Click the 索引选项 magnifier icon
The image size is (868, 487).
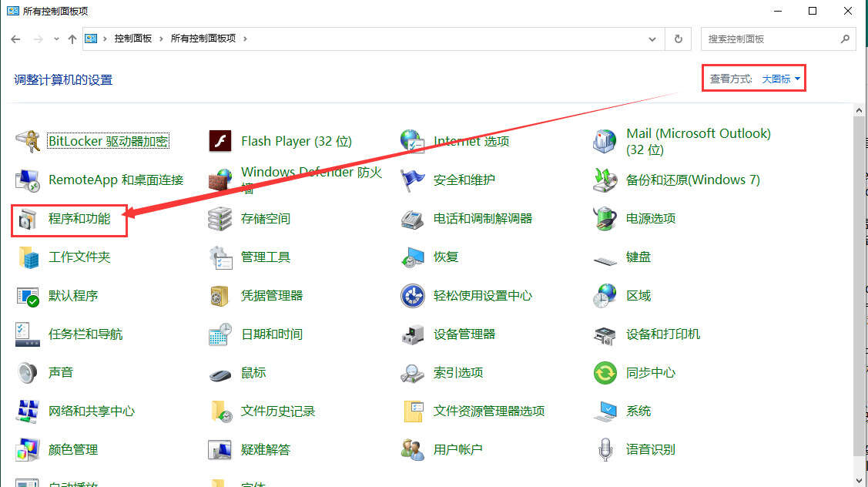tap(412, 373)
